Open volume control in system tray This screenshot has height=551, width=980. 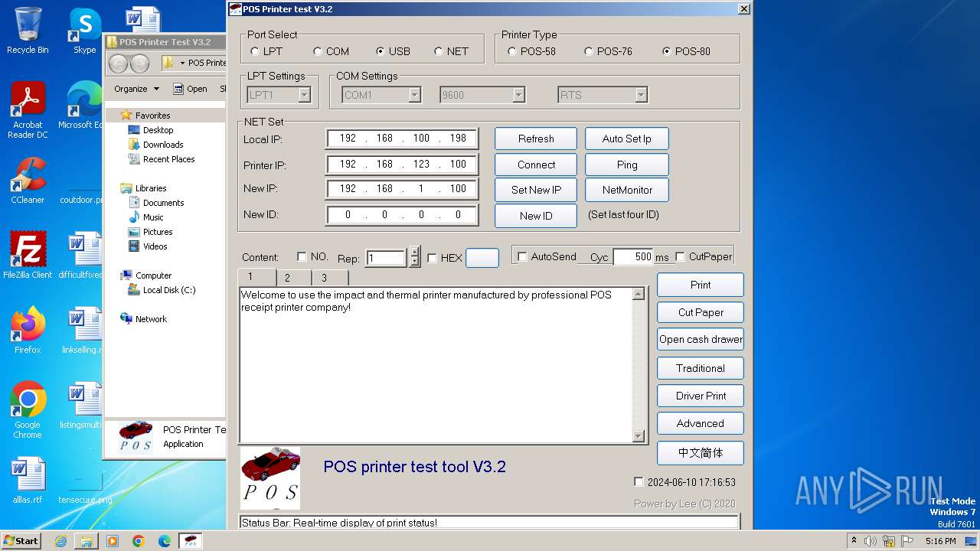(x=871, y=541)
